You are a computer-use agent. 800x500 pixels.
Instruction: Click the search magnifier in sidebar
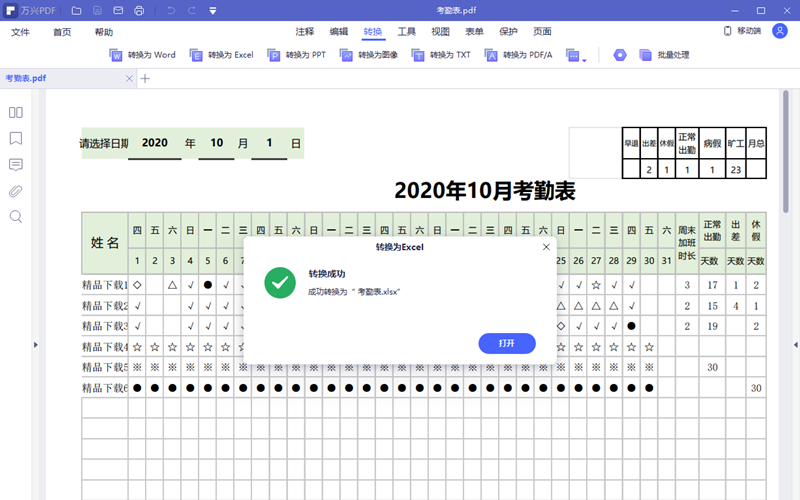(x=16, y=217)
